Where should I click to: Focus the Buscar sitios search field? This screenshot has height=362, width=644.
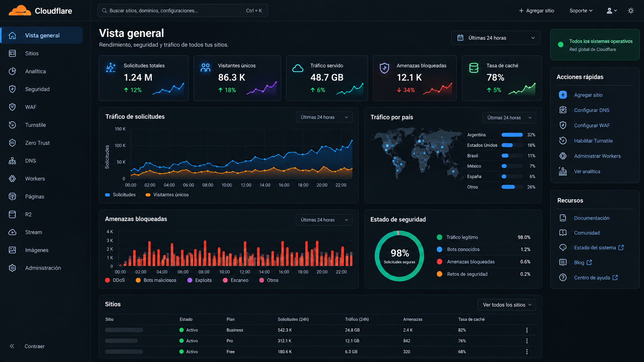click(183, 11)
